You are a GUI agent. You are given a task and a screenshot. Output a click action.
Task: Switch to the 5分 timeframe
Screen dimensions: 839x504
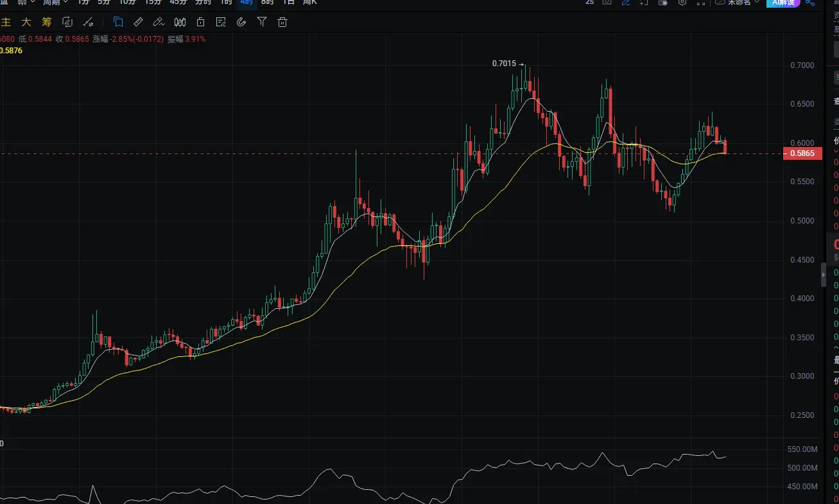pyautogui.click(x=104, y=2)
